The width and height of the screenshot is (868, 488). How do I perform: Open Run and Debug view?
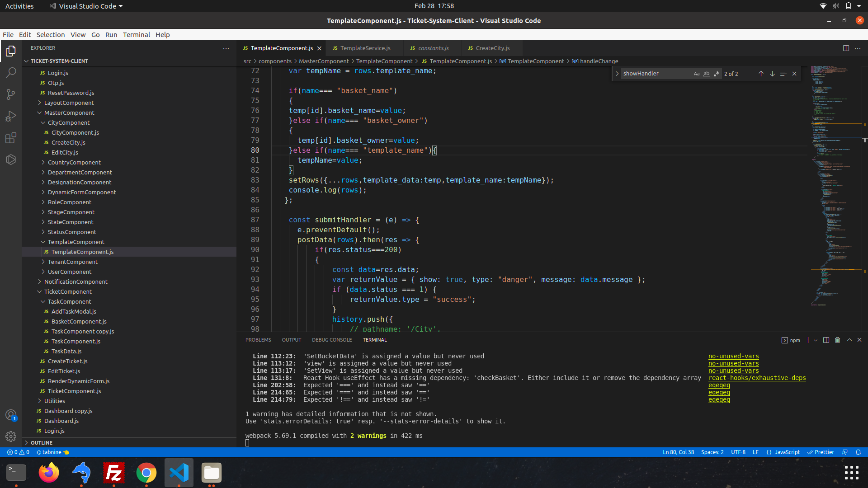tap(11, 116)
